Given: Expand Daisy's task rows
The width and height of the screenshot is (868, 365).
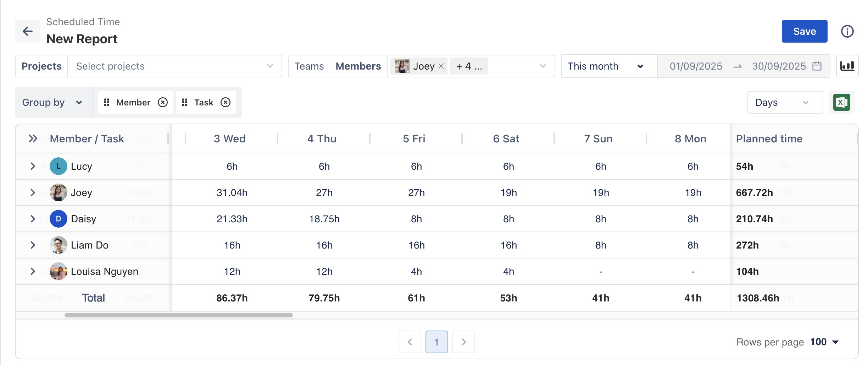Looking at the screenshot, I should pyautogui.click(x=33, y=219).
